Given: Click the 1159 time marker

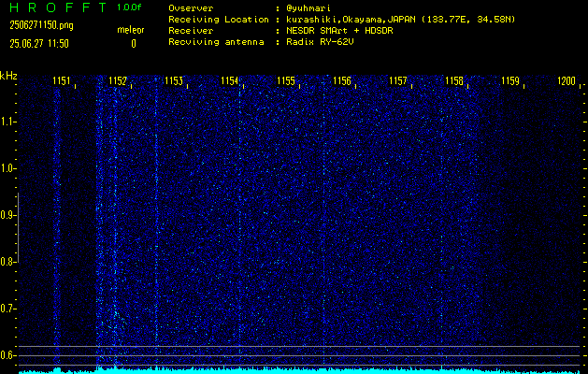Looking at the screenshot, I should (x=510, y=81).
